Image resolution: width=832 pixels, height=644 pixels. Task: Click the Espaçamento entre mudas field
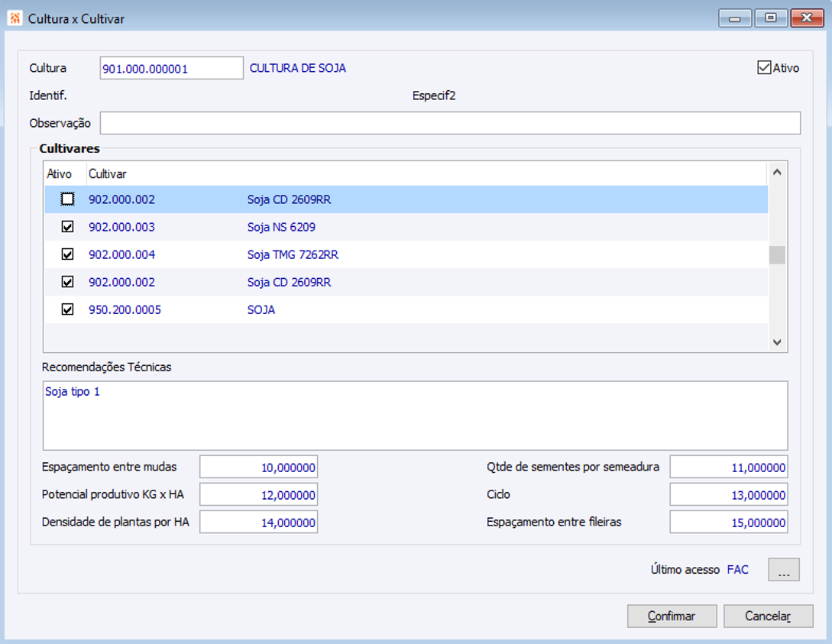click(x=258, y=468)
